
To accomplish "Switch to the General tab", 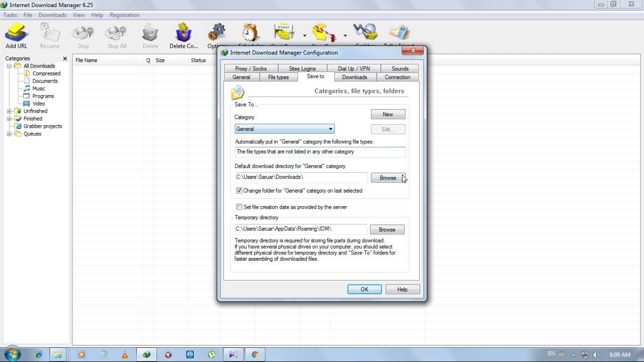I will point(241,77).
